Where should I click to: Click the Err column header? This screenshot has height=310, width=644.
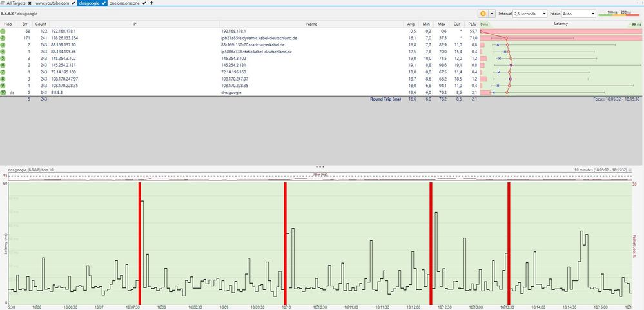click(x=24, y=24)
